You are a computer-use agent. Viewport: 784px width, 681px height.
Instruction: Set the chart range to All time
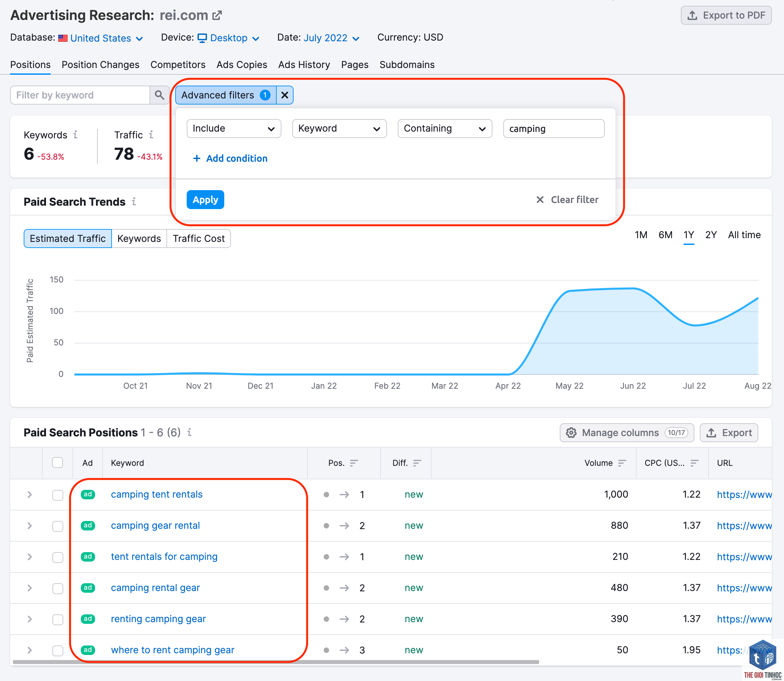744,235
